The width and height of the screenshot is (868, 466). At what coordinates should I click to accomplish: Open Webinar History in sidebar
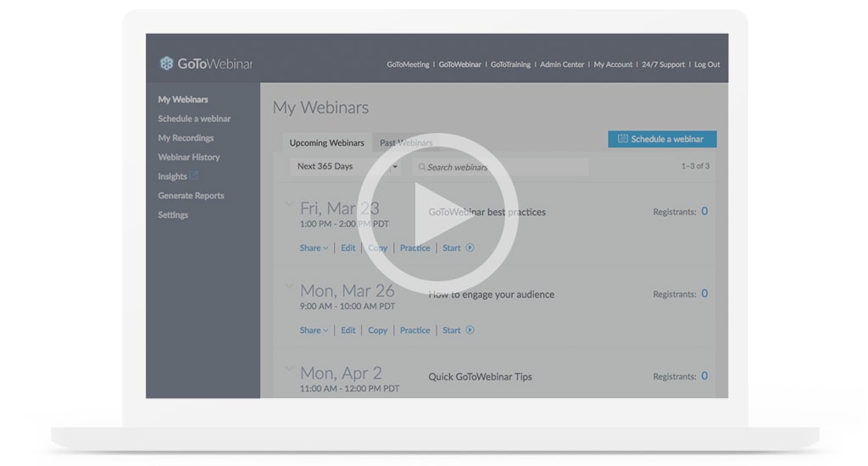point(189,158)
